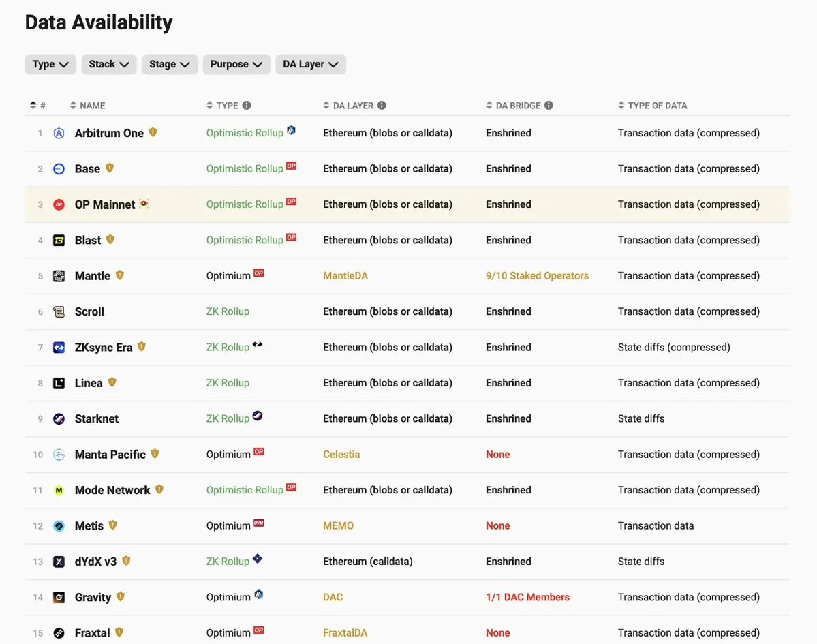Screen dimensions: 817x644
Task: Sort table by DA LAYER column
Action: (x=348, y=105)
